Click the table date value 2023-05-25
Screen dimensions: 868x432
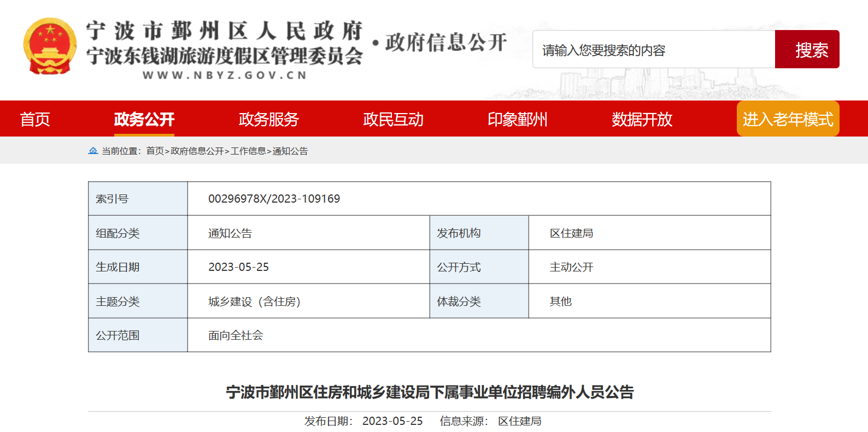pyautogui.click(x=239, y=267)
